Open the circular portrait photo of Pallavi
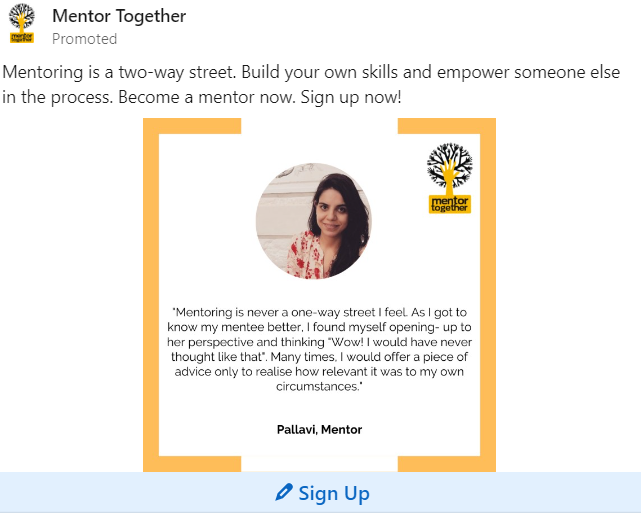 [314, 221]
